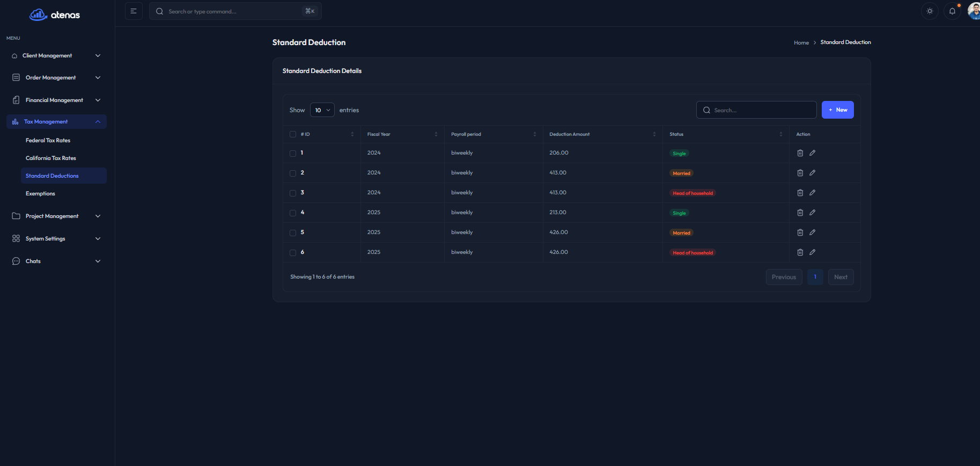
Task: Click the atenas logo
Action: point(55,15)
